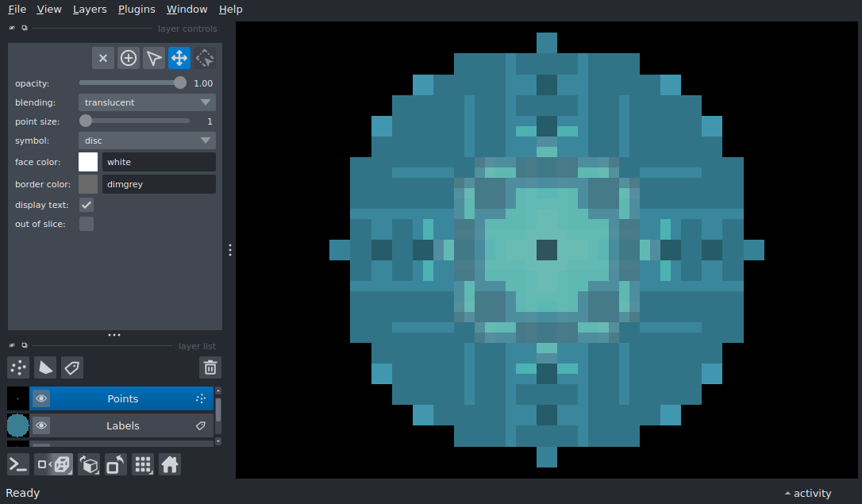
Task: Open the Help menu
Action: point(230,10)
